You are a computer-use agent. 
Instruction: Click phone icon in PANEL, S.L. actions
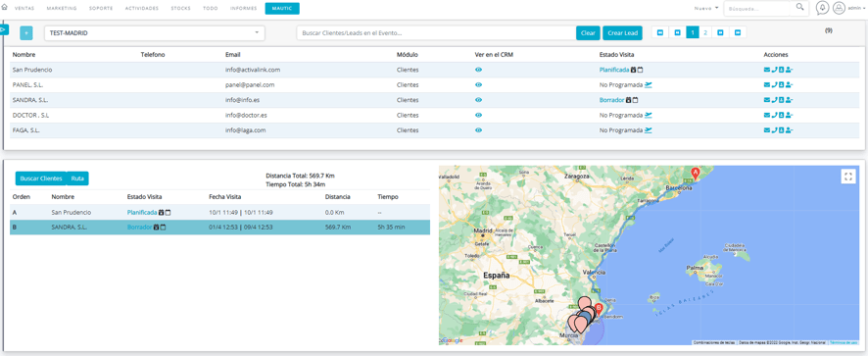775,85
